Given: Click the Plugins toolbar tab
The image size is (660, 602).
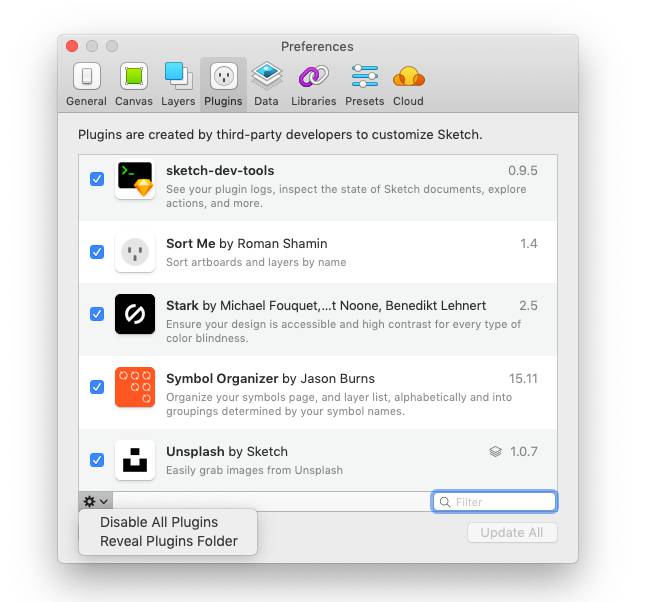Looking at the screenshot, I should point(223,84).
